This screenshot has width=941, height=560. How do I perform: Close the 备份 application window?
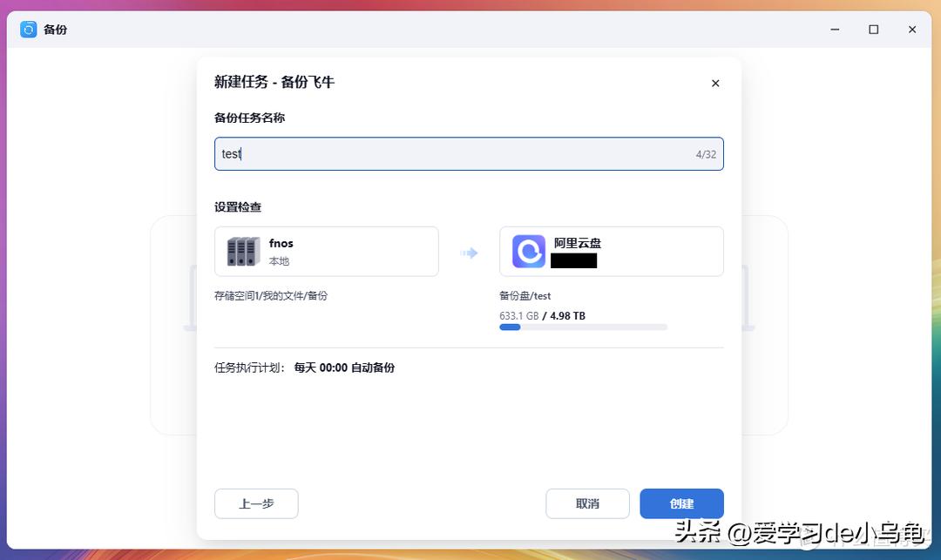coord(912,30)
